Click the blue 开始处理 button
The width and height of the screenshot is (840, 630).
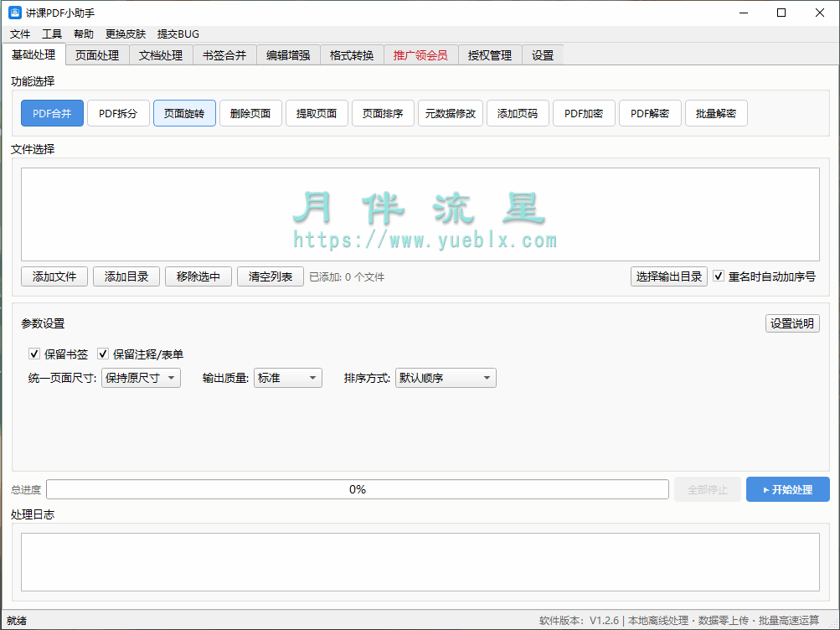pyautogui.click(x=787, y=489)
